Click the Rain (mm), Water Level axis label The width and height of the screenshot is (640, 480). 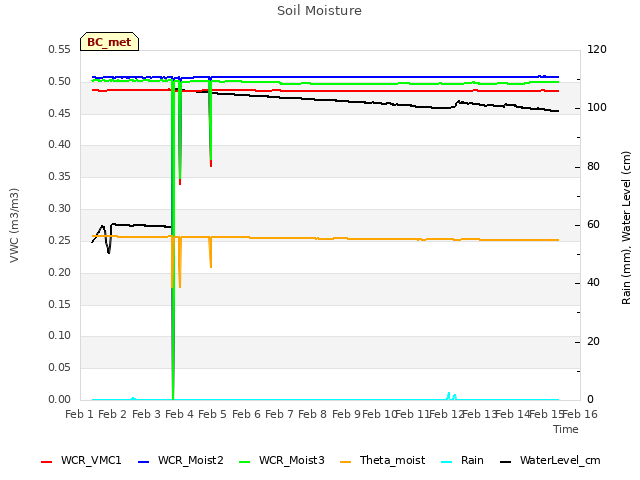pyautogui.click(x=626, y=228)
